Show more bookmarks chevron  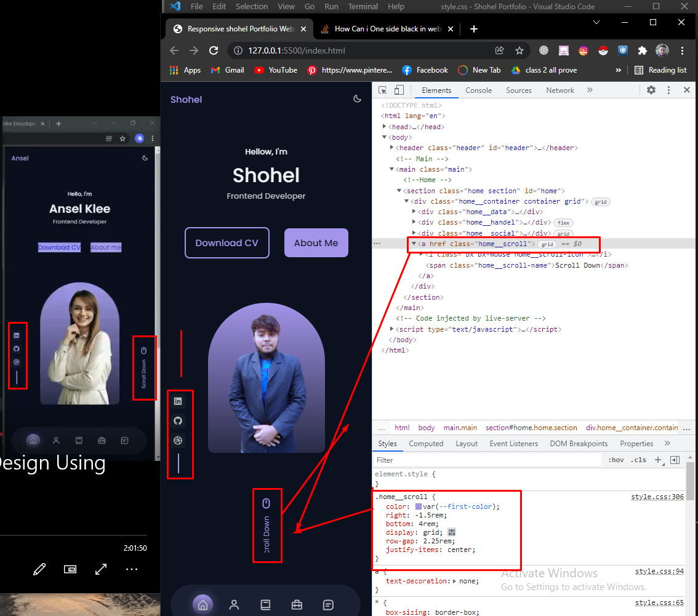tap(619, 70)
